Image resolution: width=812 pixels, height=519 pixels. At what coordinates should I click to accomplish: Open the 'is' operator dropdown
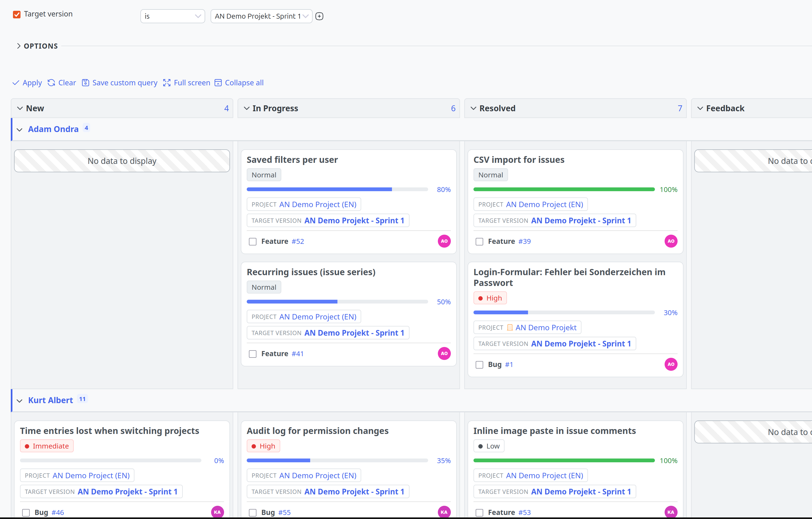[x=173, y=16]
